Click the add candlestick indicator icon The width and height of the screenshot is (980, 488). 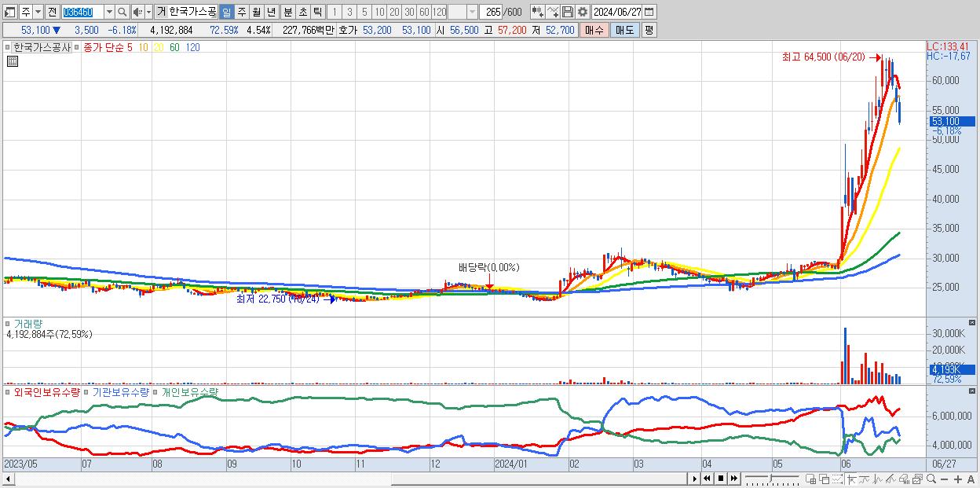[x=537, y=12]
